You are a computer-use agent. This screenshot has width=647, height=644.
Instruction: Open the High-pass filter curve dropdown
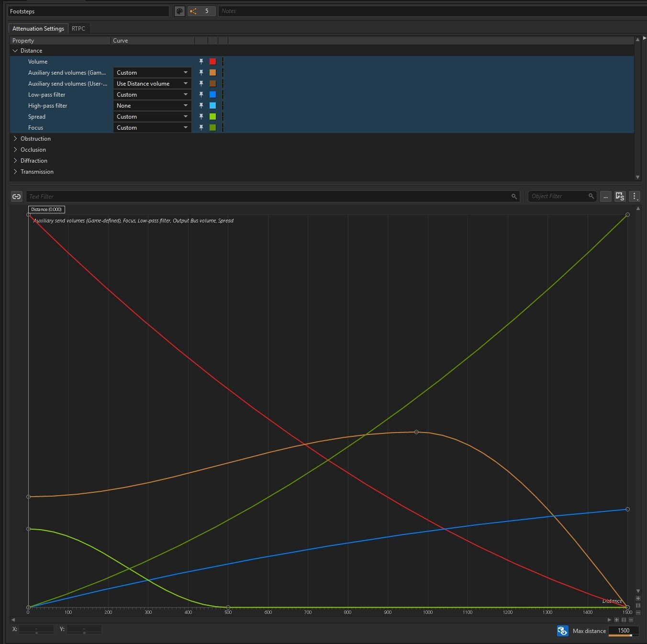(x=152, y=106)
